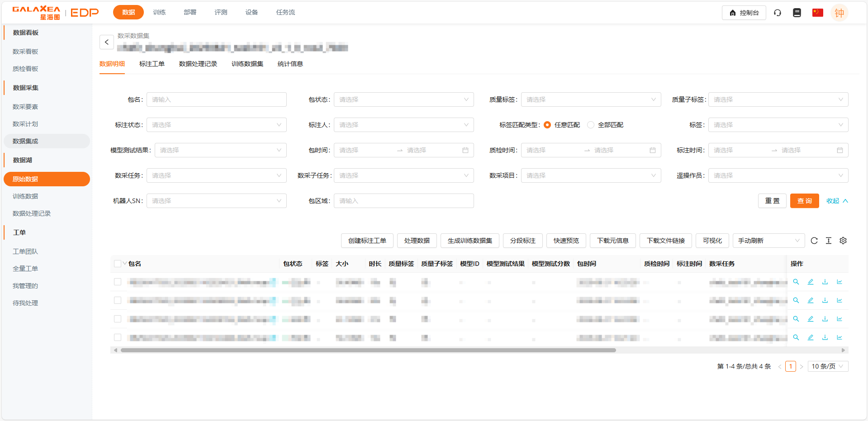
Task: Click the 创建标注工单 button
Action: pos(367,241)
